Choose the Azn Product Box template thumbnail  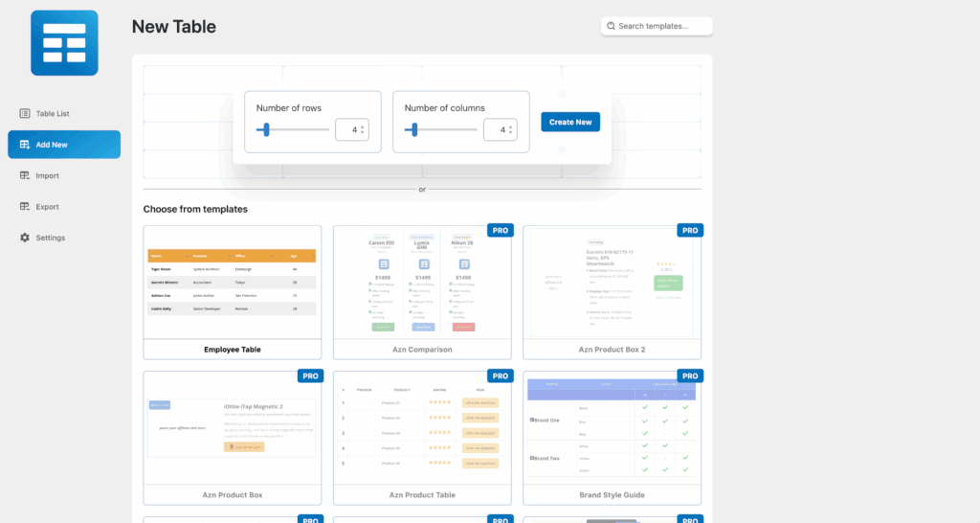point(233,428)
